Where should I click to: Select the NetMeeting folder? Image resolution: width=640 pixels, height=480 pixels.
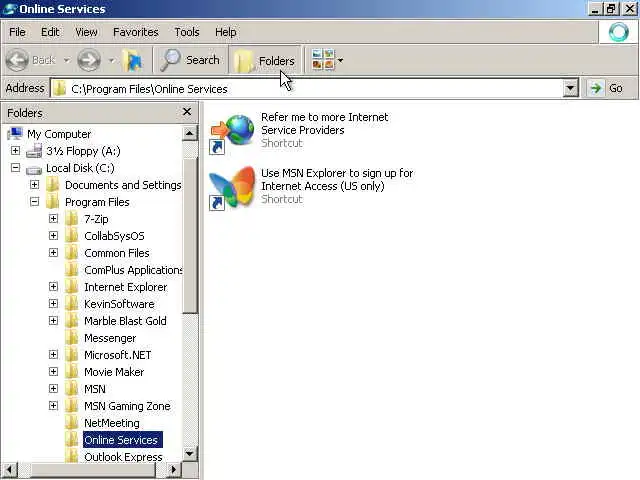point(112,423)
